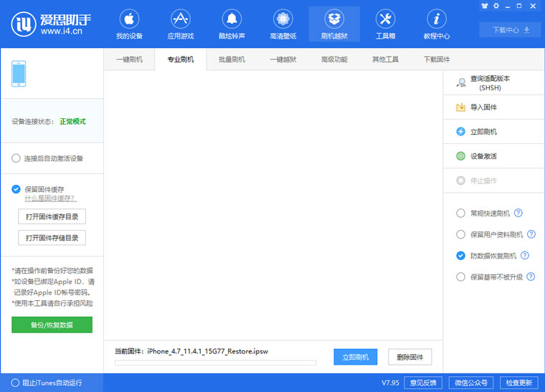Toggle 防数据恢复刷机 mode
Image resolution: width=545 pixels, height=392 pixels.
pyautogui.click(x=460, y=256)
